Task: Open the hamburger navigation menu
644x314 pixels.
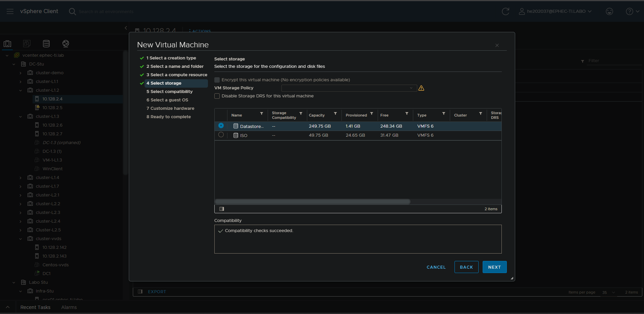Action: [x=10, y=11]
